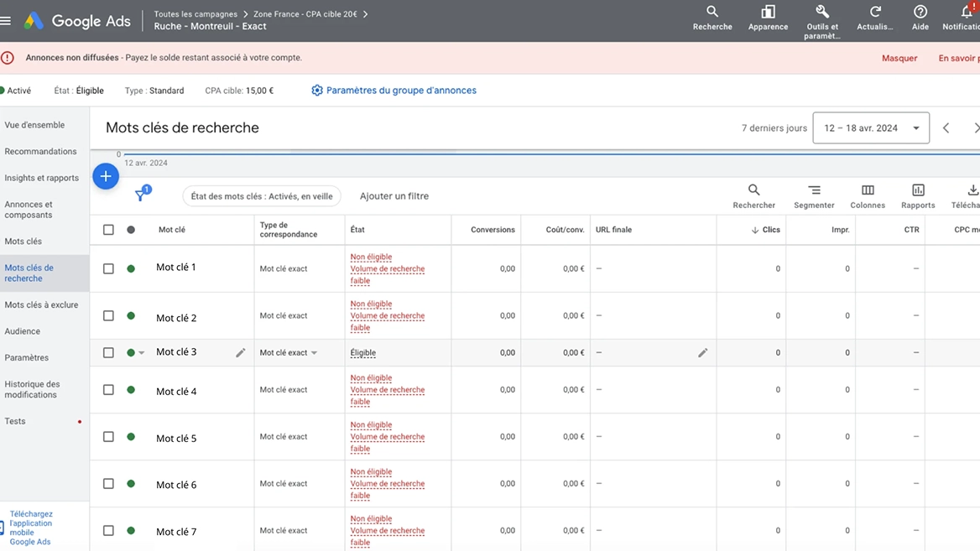The width and height of the screenshot is (980, 551).
Task: Edit Mot clé 3 pencil icon
Action: (241, 353)
